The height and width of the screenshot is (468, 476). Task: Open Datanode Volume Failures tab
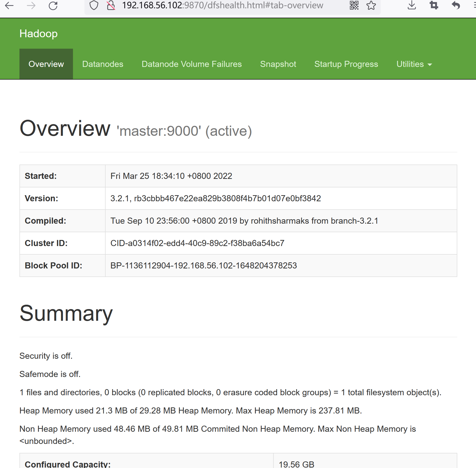(192, 64)
